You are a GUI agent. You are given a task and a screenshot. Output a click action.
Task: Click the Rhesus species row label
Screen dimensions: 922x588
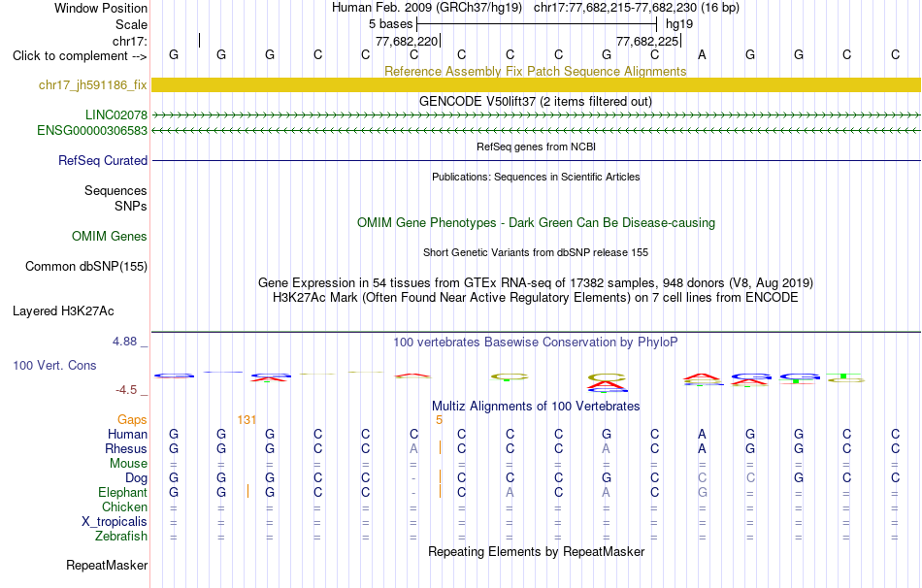click(x=126, y=448)
